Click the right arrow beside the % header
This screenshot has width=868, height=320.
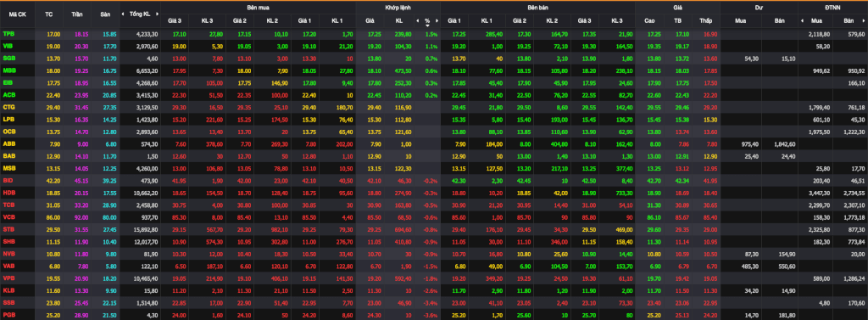[437, 20]
